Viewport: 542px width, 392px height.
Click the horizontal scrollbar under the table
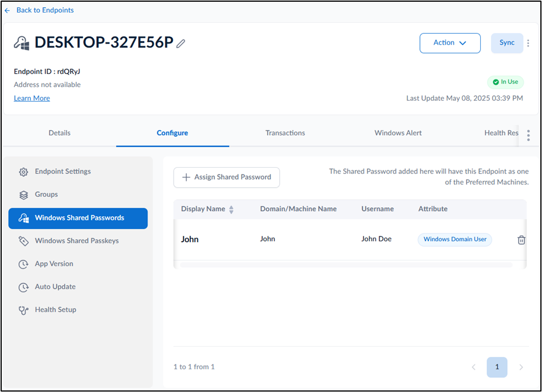(x=346, y=265)
